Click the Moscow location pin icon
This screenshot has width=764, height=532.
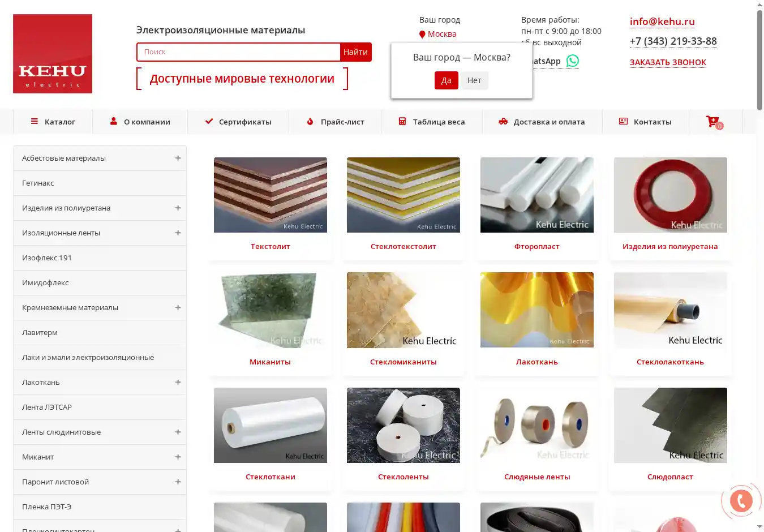click(422, 35)
